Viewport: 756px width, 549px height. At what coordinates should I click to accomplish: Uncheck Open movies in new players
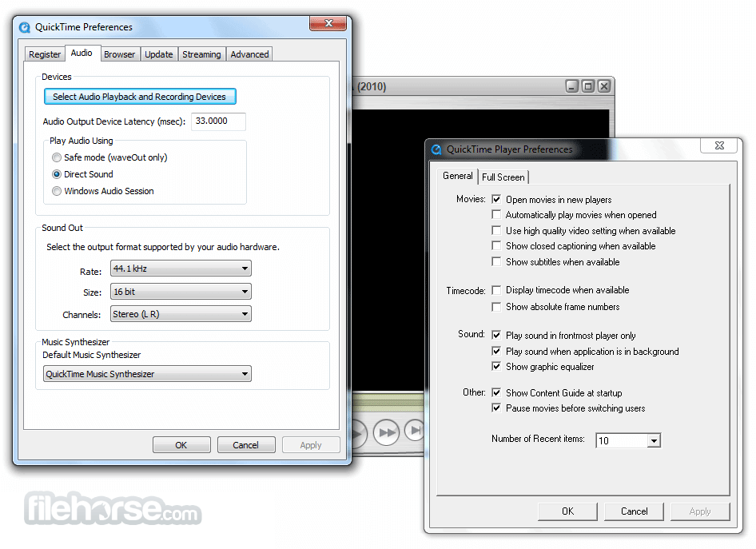496,199
